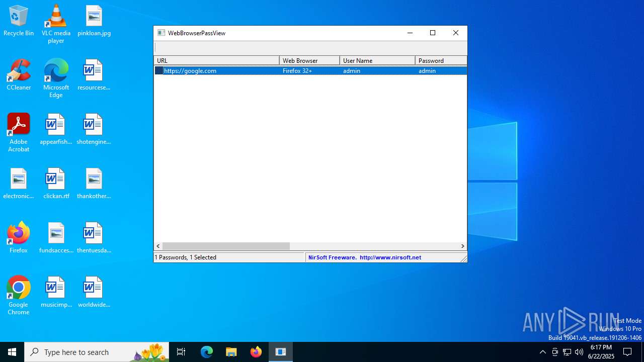Open the volume control tray icon
Image resolution: width=644 pixels, height=362 pixels.
579,352
